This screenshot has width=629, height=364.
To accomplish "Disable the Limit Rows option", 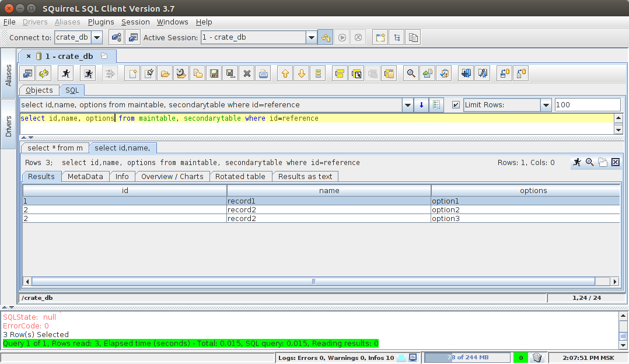I will click(x=457, y=105).
